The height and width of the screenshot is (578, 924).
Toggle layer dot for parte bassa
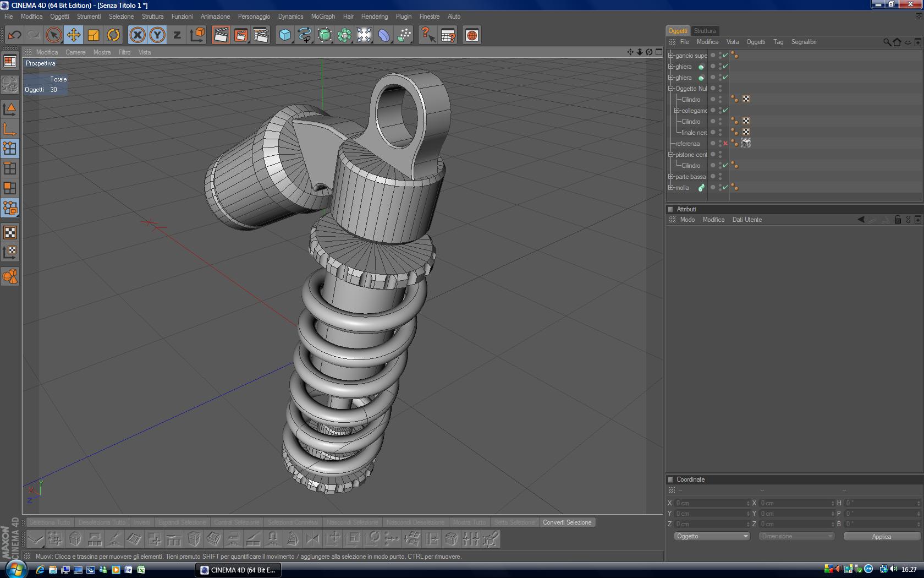pos(713,176)
